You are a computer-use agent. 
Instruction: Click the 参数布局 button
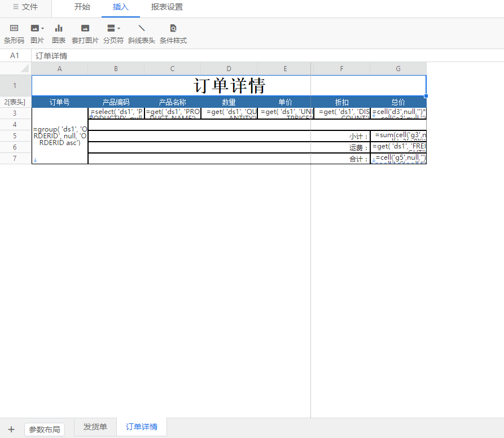coord(45,430)
